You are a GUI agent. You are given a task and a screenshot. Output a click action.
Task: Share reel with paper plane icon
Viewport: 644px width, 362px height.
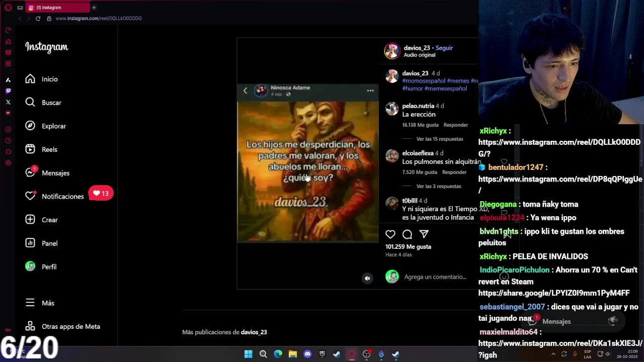point(424,234)
